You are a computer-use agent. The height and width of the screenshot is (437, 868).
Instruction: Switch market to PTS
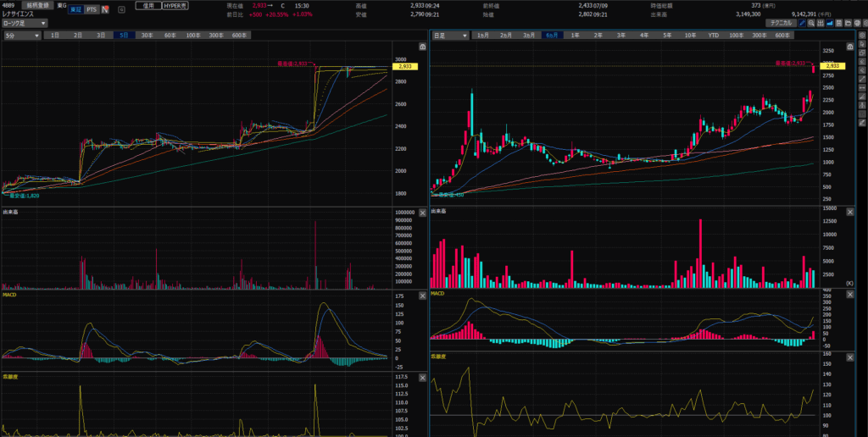click(x=91, y=9)
